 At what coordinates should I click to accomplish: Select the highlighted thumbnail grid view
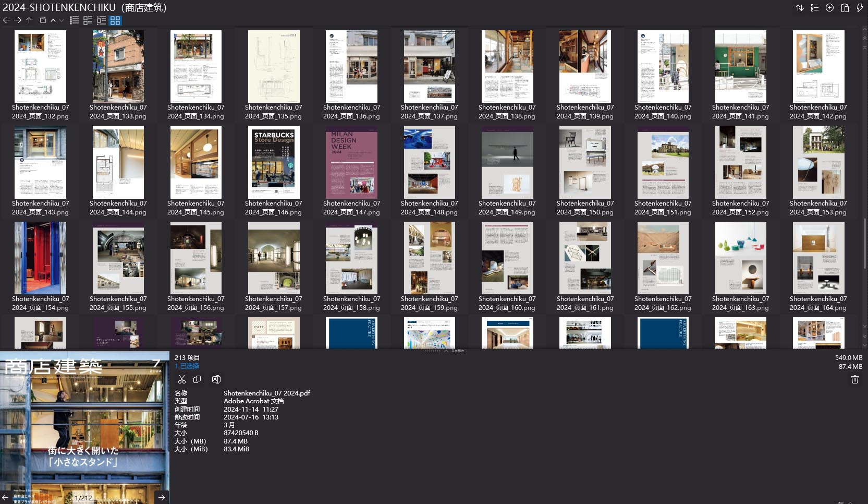(115, 20)
